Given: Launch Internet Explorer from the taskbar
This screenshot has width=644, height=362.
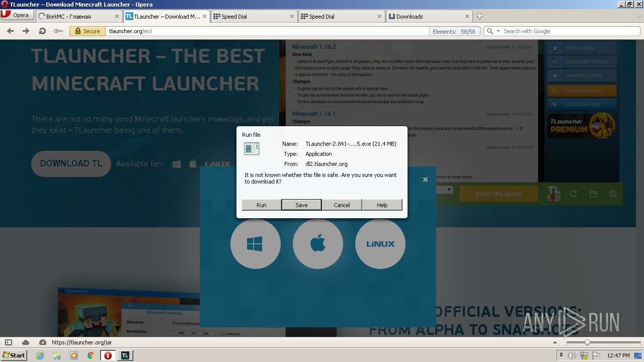Looking at the screenshot, I should tap(40, 355).
